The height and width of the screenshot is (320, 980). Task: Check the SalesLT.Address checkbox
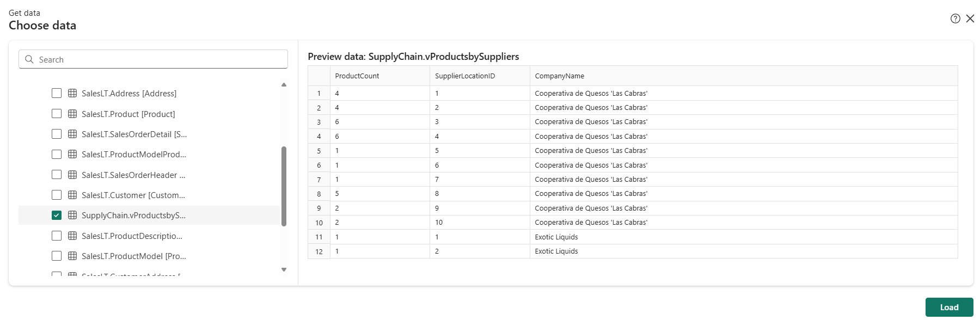57,93
